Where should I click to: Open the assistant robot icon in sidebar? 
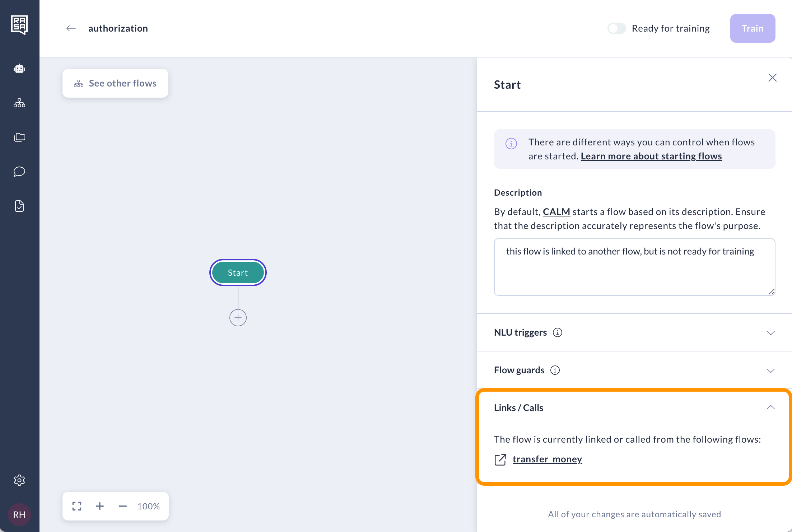(19, 69)
